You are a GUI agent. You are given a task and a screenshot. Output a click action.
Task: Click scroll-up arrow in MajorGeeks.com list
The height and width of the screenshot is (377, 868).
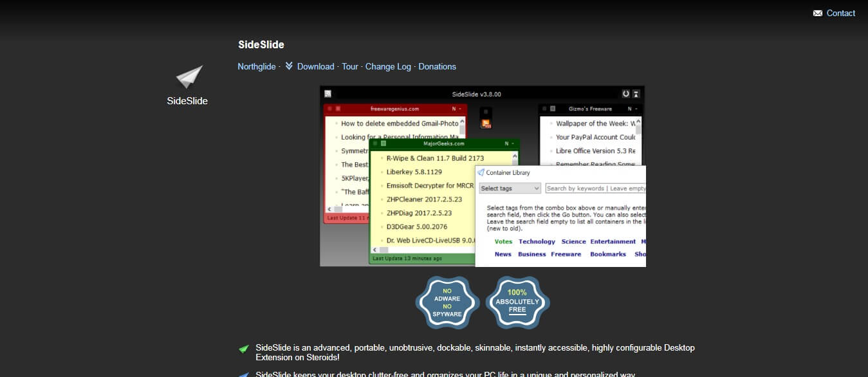tap(514, 156)
